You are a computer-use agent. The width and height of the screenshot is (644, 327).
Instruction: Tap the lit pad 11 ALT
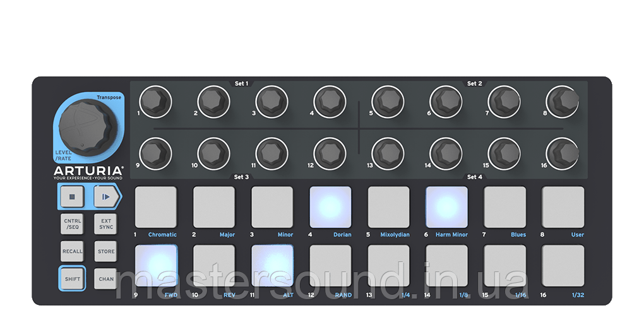coord(272,266)
